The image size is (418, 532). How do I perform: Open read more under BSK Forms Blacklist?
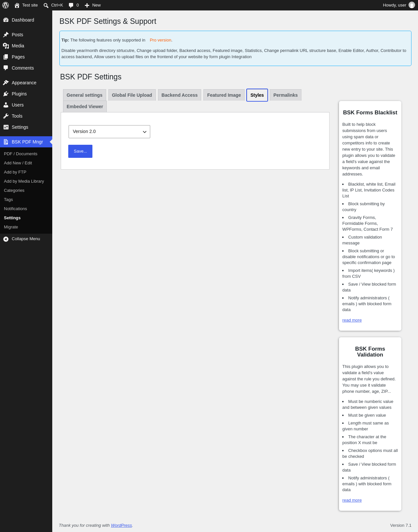[x=352, y=320]
